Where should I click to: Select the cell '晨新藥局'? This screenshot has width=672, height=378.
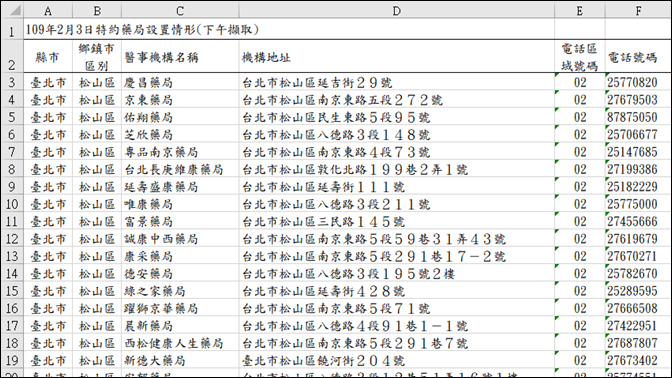point(180,326)
